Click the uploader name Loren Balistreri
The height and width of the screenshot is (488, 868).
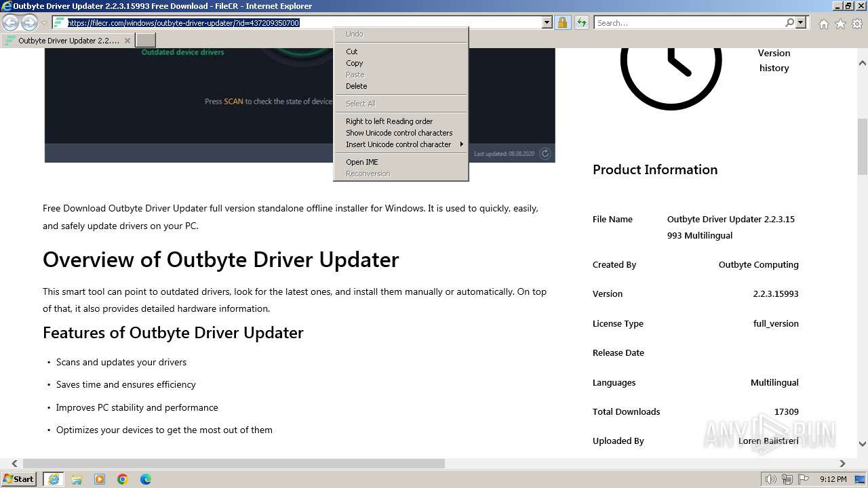pyautogui.click(x=768, y=441)
